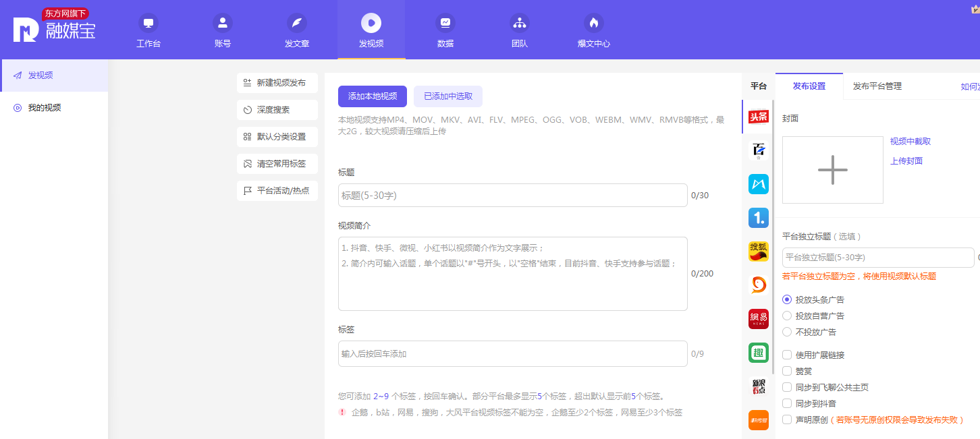Open 发视频 in left sidebar
Screen dimensions: 980x439
pos(54,76)
